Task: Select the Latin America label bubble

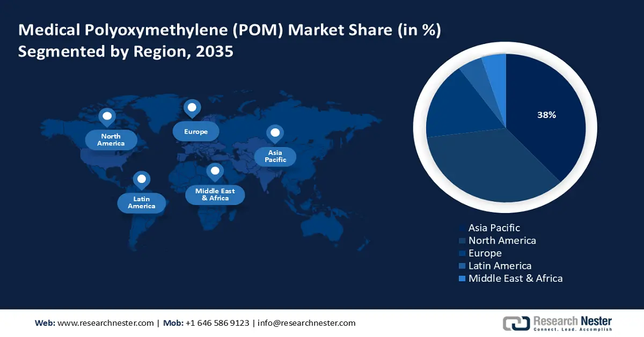Action: tap(142, 203)
